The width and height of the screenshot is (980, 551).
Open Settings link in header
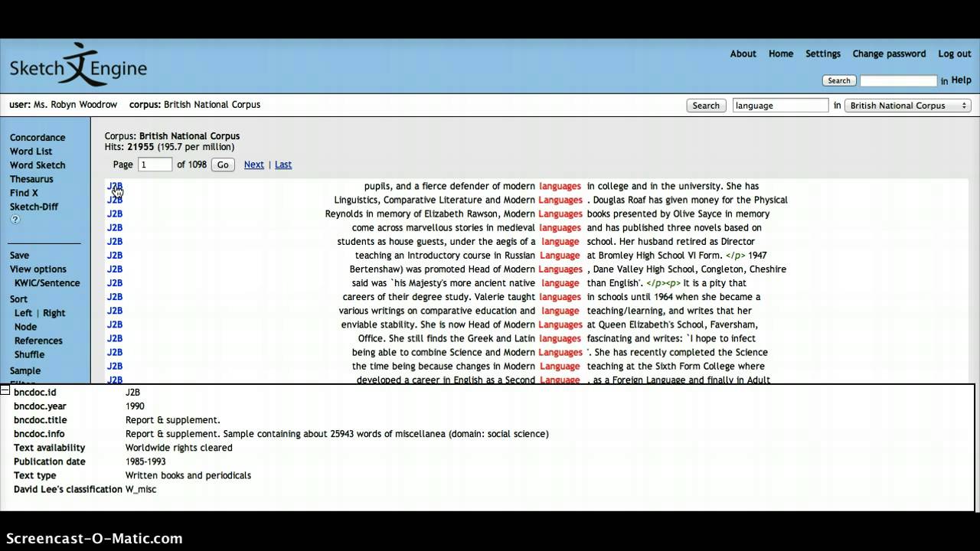click(823, 54)
